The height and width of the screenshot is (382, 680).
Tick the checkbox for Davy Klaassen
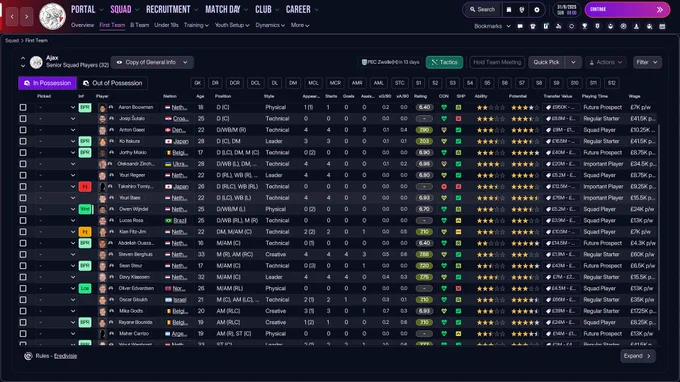(x=23, y=277)
